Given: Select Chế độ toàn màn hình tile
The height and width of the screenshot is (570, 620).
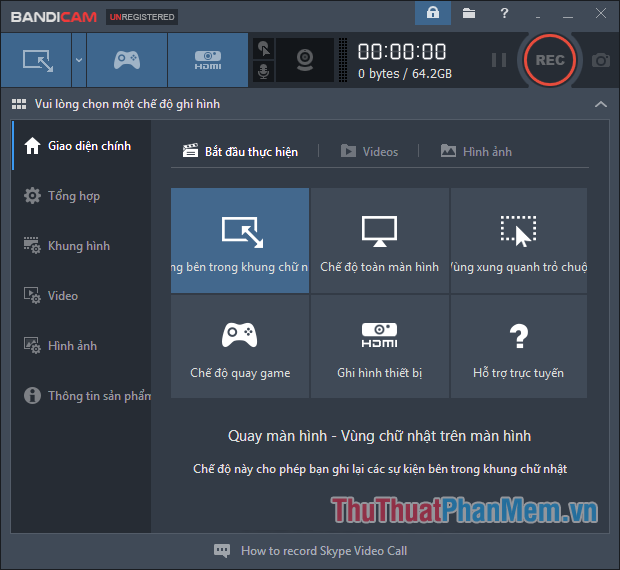Looking at the screenshot, I should (380, 240).
